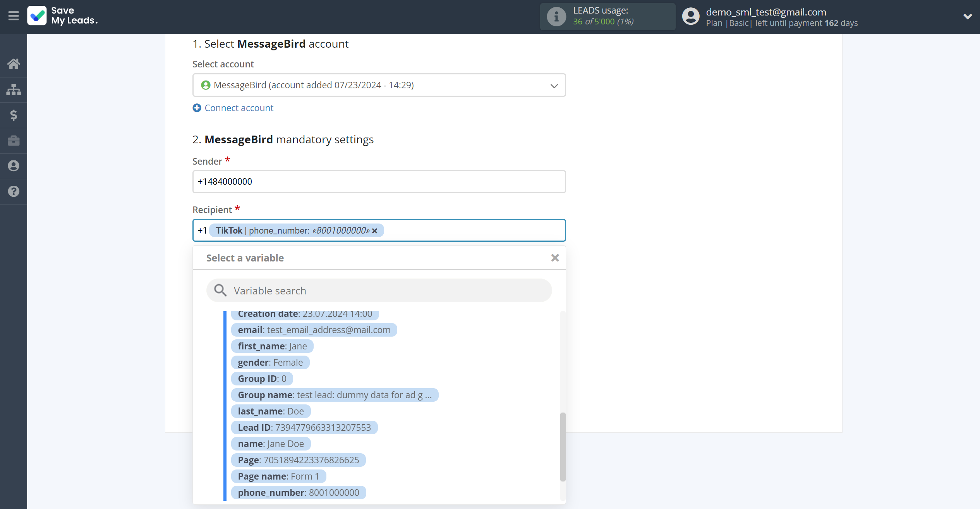The height and width of the screenshot is (509, 980).
Task: Select the Group ID: 0 variable
Action: [262, 379]
